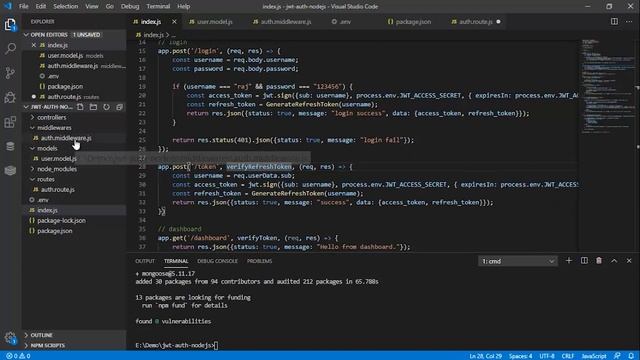Change file encoding via UTF-8
The height and width of the screenshot is (360, 640).
tap(547, 356)
